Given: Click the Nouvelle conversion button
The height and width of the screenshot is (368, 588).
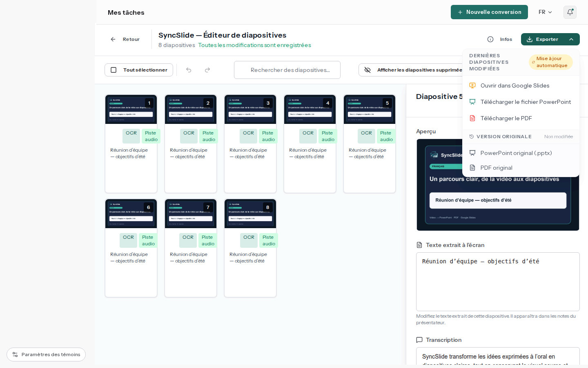Looking at the screenshot, I should tap(489, 12).
